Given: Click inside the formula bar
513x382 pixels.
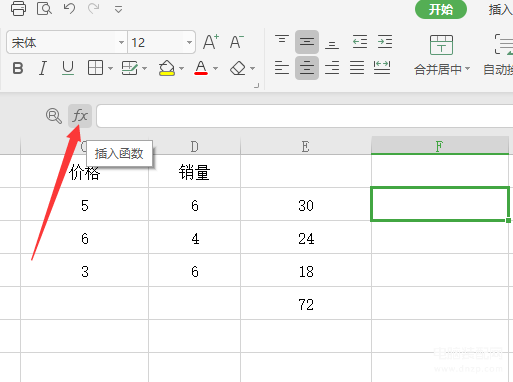Looking at the screenshot, I should (x=305, y=116).
